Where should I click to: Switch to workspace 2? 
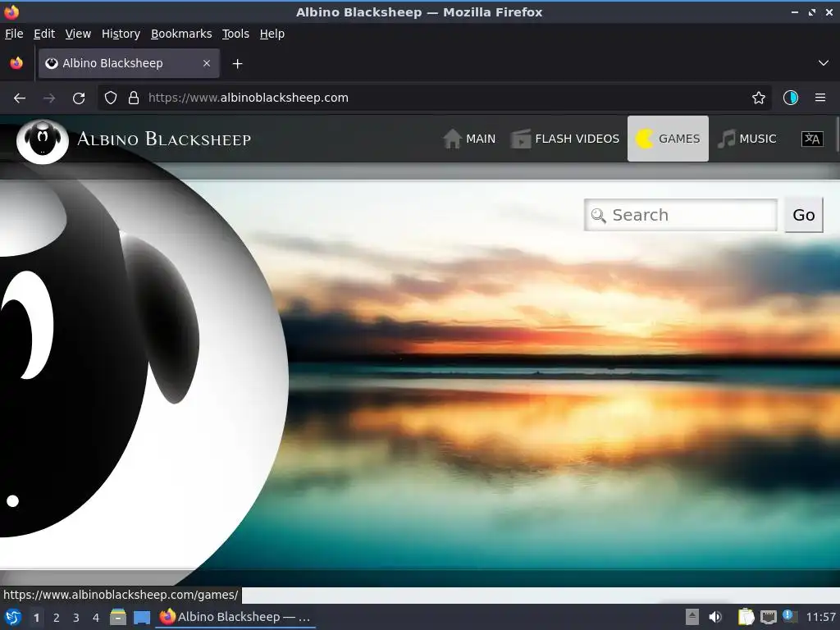57,617
